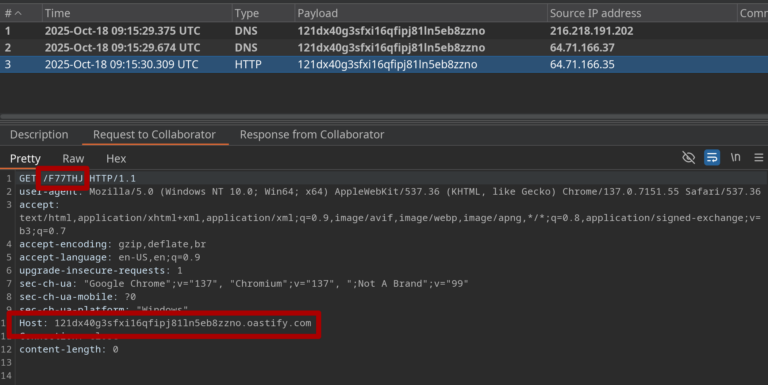This screenshot has width=768, height=385.
Task: Click the sec-ch-ua-mobile: ?0 line
Action: (77, 297)
